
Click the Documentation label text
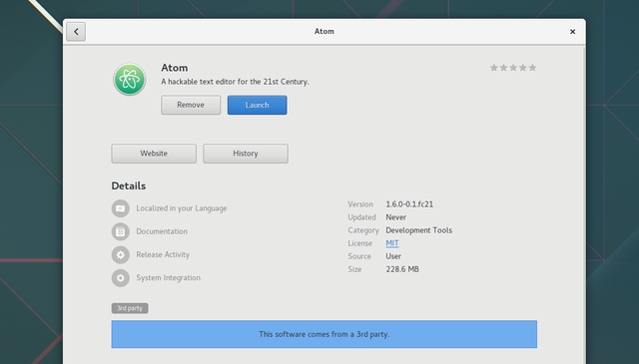coord(162,231)
